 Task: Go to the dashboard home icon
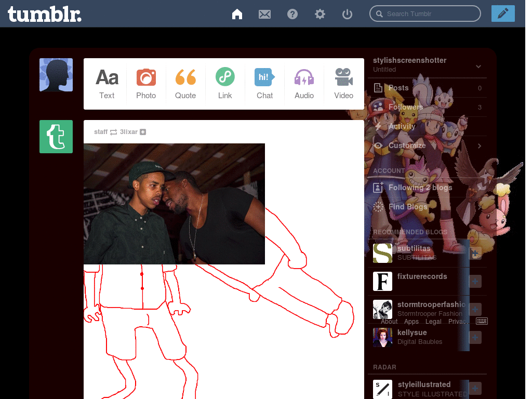pyautogui.click(x=237, y=14)
